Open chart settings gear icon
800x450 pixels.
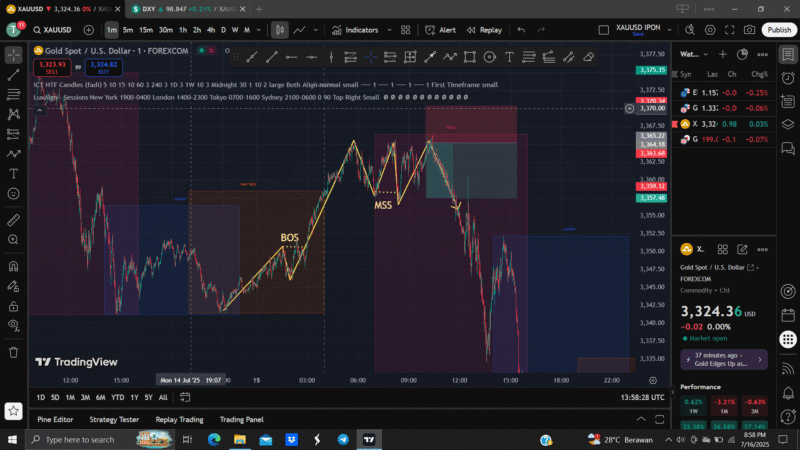[711, 30]
